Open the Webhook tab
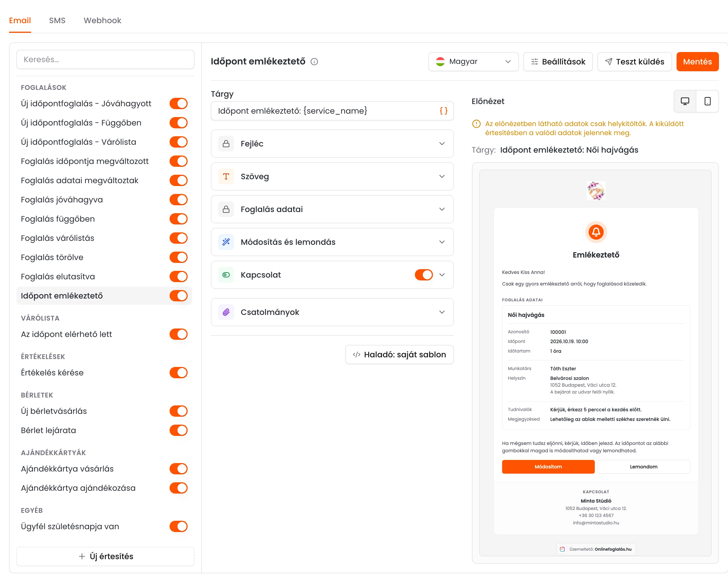The height and width of the screenshot is (575, 728). (102, 21)
